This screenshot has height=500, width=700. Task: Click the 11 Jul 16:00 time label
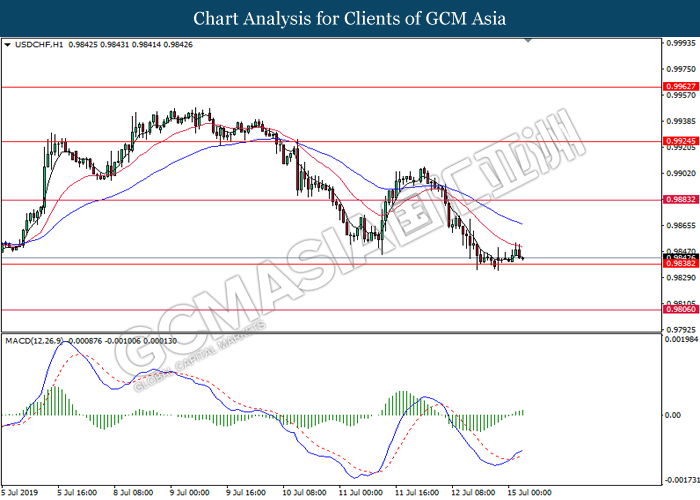[417, 492]
